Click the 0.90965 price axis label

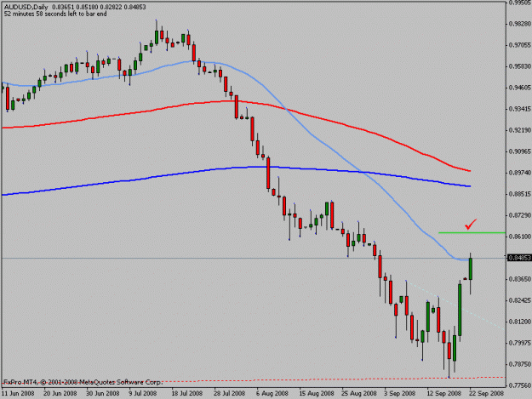click(x=519, y=151)
